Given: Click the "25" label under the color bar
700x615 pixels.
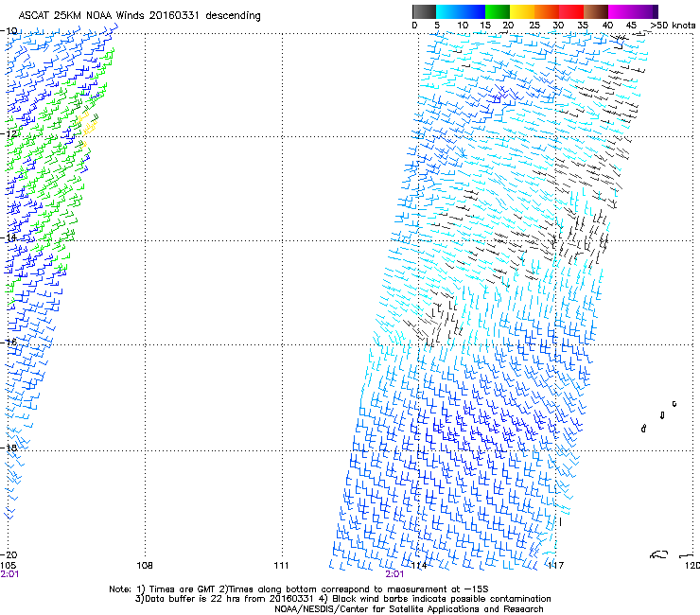Looking at the screenshot, I should click(x=534, y=25).
